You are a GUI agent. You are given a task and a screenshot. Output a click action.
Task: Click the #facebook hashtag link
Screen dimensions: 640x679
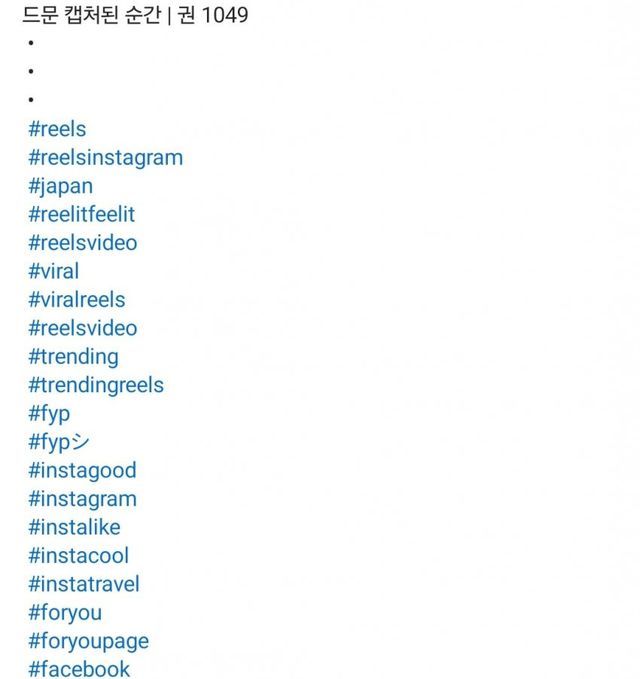coord(78,669)
